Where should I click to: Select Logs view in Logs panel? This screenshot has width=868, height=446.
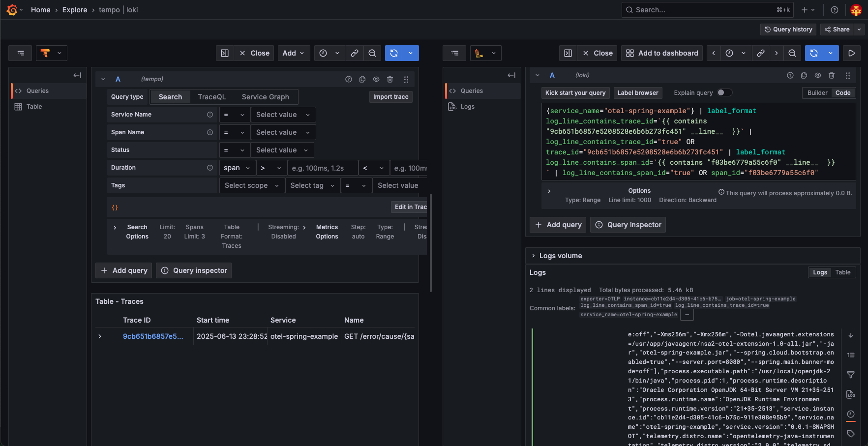(x=820, y=272)
